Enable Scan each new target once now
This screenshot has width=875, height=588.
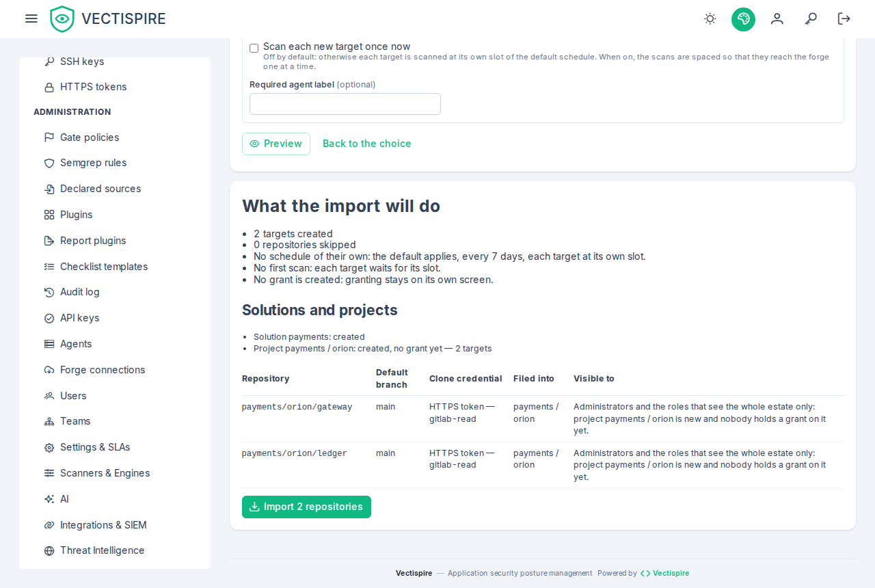(x=254, y=48)
